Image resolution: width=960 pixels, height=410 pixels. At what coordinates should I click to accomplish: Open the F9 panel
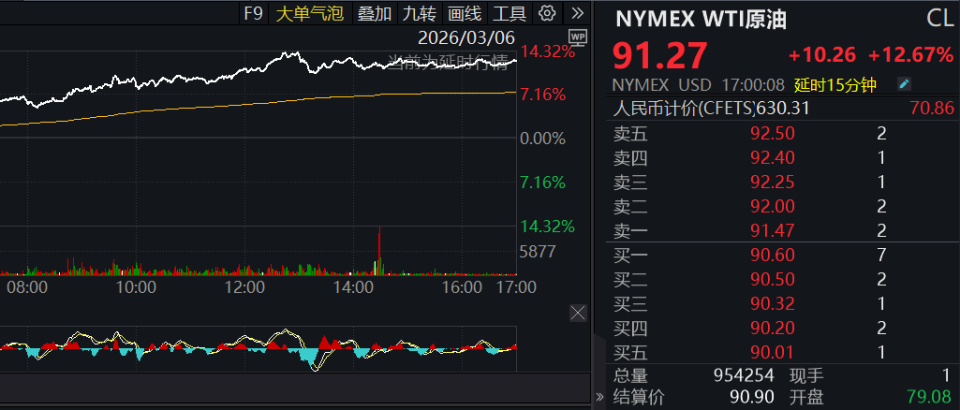click(x=253, y=13)
